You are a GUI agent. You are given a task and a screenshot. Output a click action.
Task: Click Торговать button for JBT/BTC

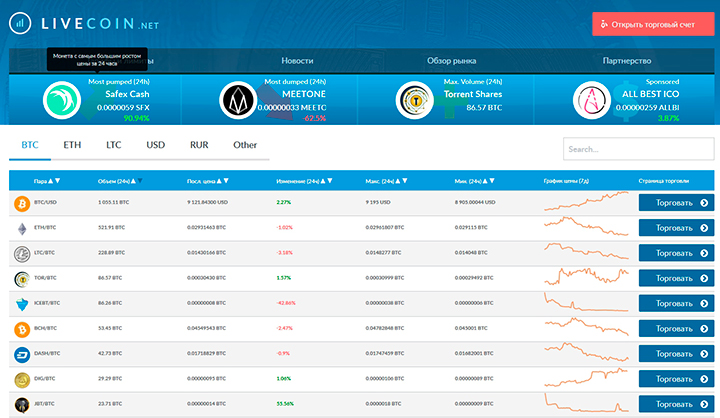tap(676, 404)
